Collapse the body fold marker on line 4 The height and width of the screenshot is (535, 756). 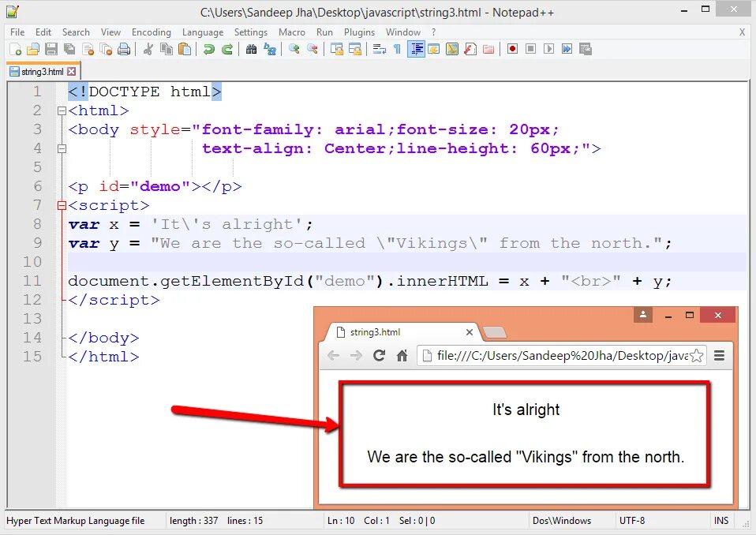[62, 149]
